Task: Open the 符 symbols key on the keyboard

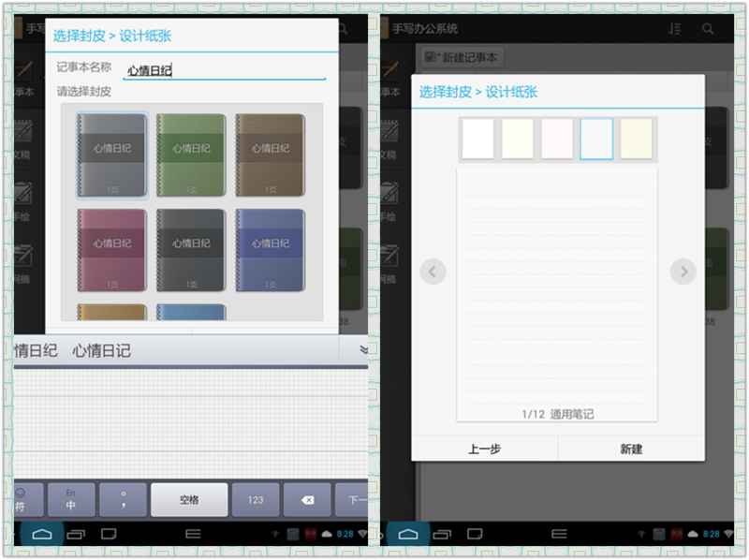Action: (28, 500)
